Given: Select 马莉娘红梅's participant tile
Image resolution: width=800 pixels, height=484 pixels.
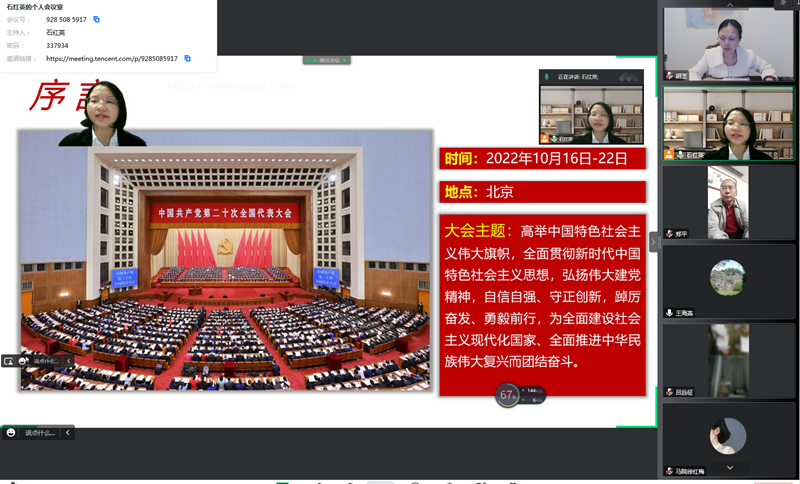Looking at the screenshot, I should click(727, 438).
